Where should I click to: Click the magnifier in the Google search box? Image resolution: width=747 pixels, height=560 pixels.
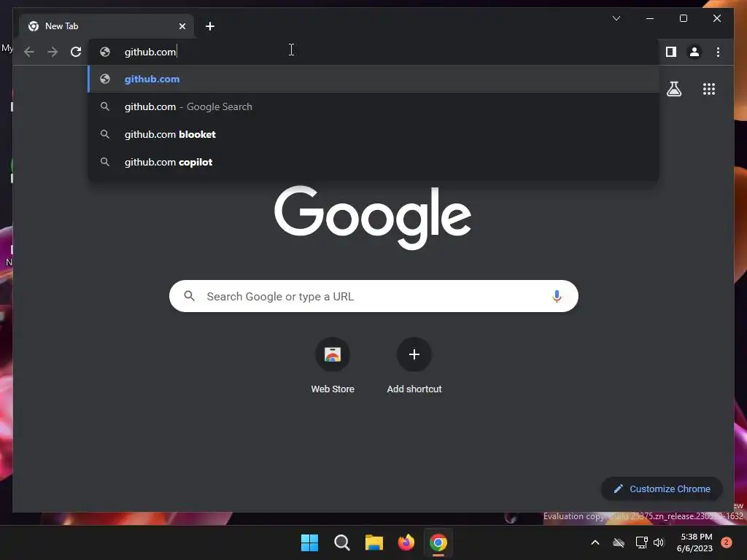click(189, 296)
